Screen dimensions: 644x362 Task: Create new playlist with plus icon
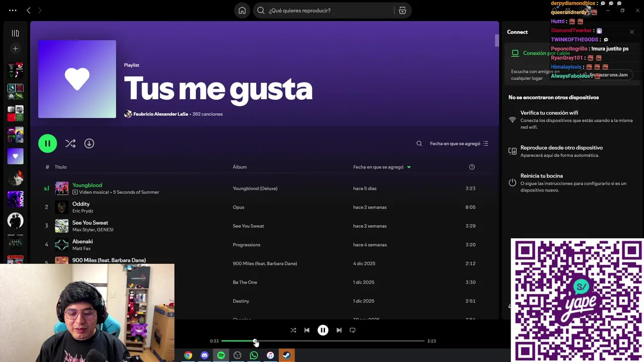tap(15, 49)
